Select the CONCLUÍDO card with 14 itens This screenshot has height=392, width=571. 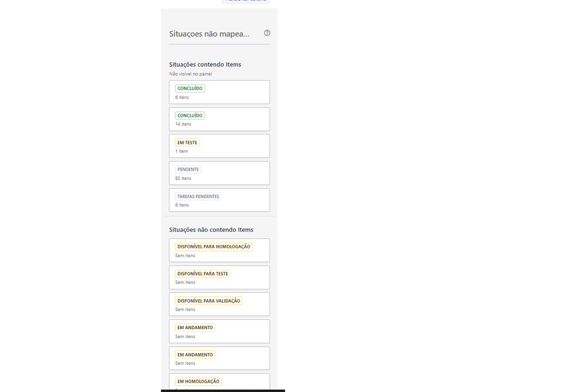[x=219, y=119]
